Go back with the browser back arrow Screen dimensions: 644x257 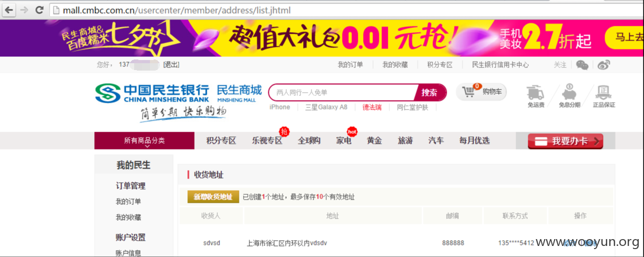click(x=9, y=10)
